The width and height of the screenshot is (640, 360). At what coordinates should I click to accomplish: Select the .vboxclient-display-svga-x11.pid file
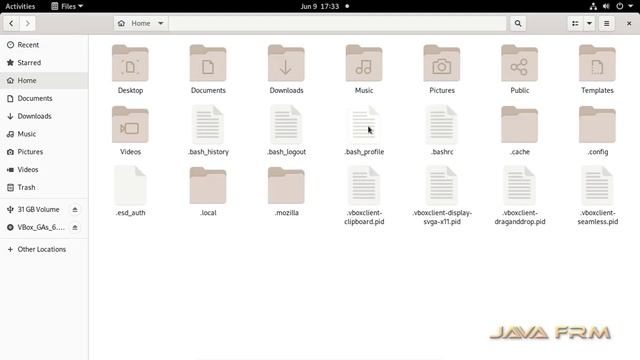coord(442,186)
